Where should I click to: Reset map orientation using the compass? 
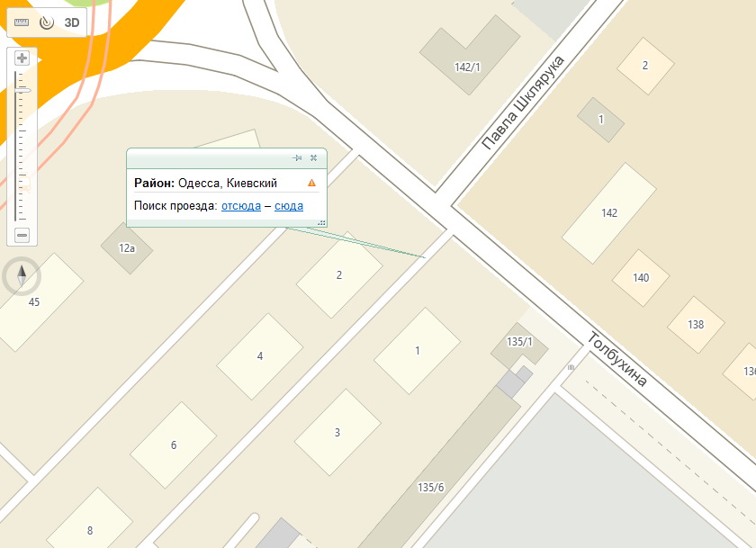pyautogui.click(x=22, y=276)
